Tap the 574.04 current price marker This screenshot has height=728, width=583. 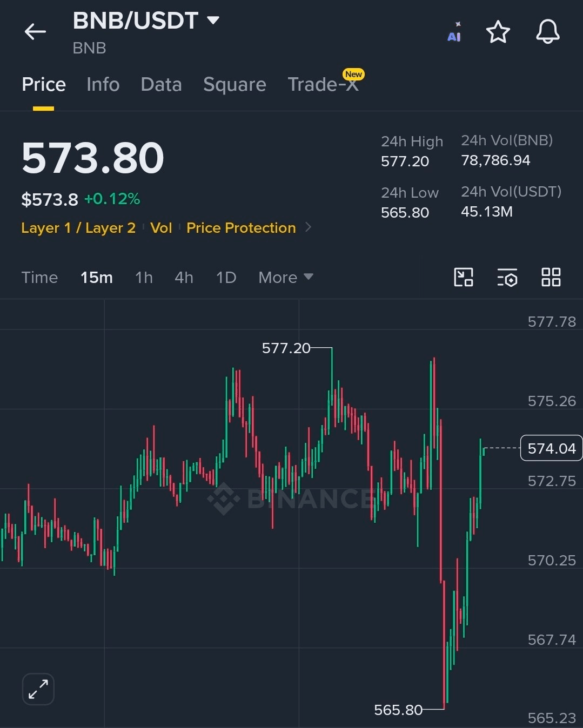click(551, 448)
